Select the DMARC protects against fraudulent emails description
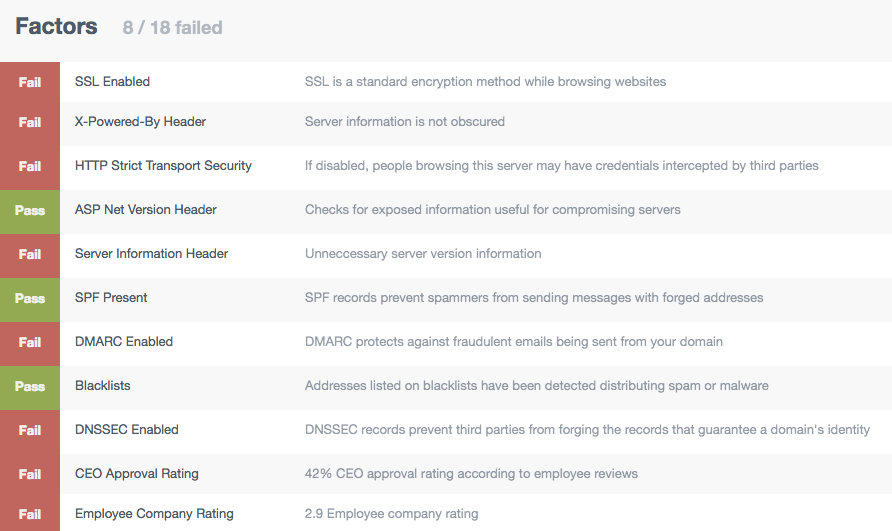Image resolution: width=892 pixels, height=531 pixels. click(x=514, y=341)
